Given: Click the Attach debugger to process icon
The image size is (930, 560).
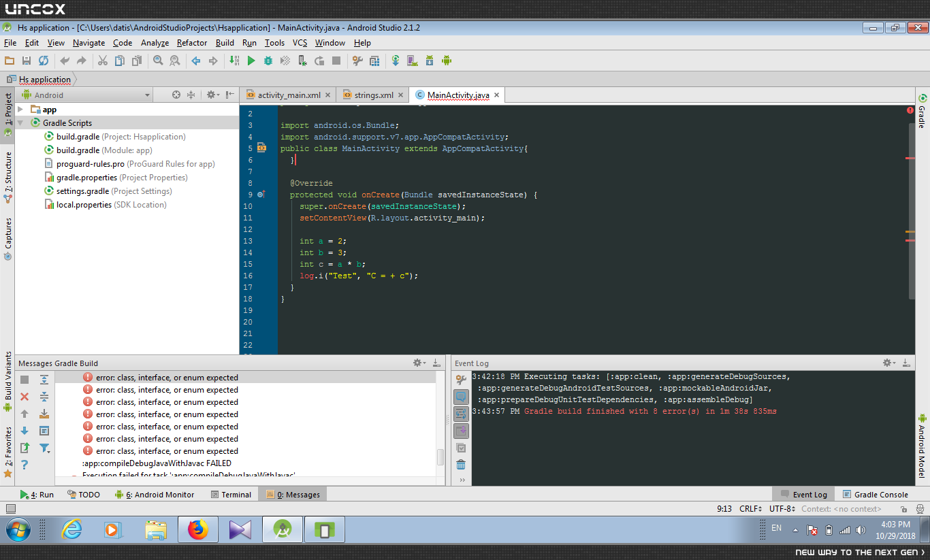Looking at the screenshot, I should [x=302, y=61].
